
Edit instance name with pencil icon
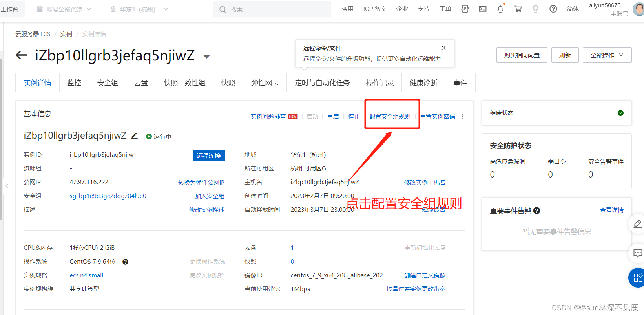click(x=134, y=136)
